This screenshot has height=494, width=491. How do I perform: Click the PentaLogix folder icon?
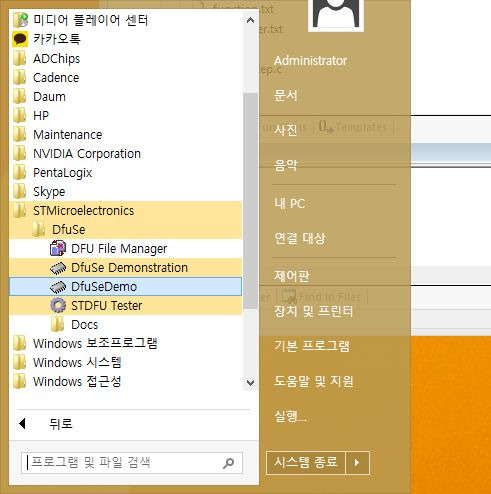point(20,172)
